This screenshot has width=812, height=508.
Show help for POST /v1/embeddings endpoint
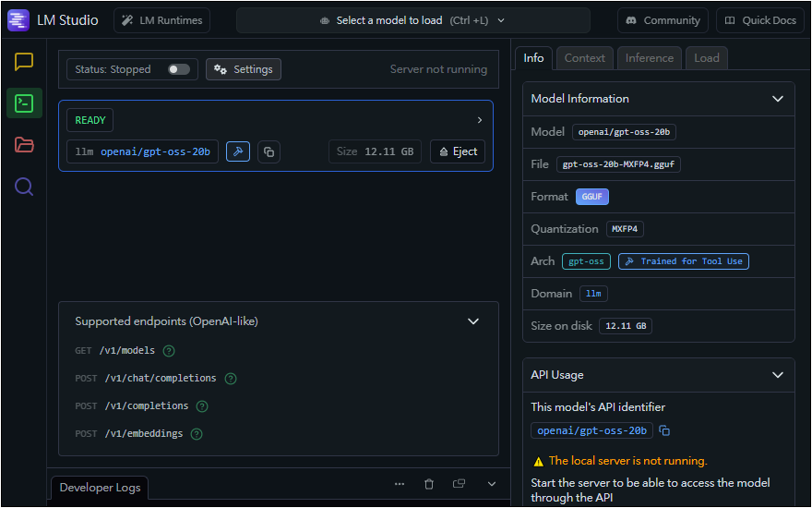tap(197, 434)
